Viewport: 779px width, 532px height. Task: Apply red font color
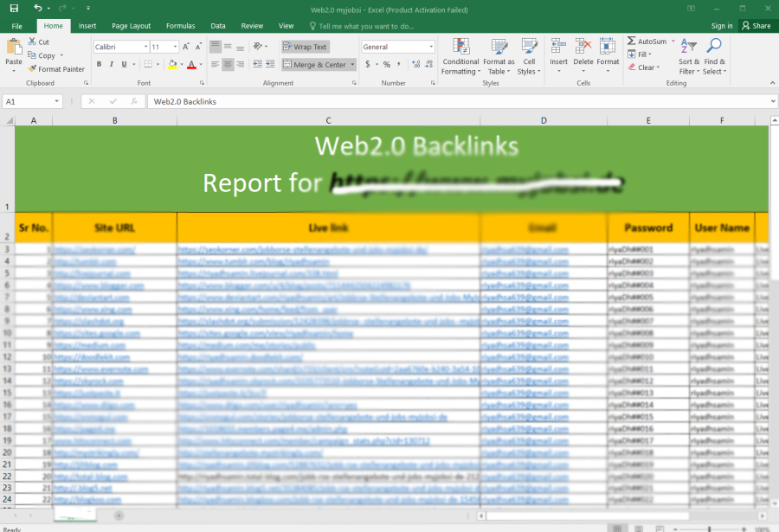[x=191, y=64]
